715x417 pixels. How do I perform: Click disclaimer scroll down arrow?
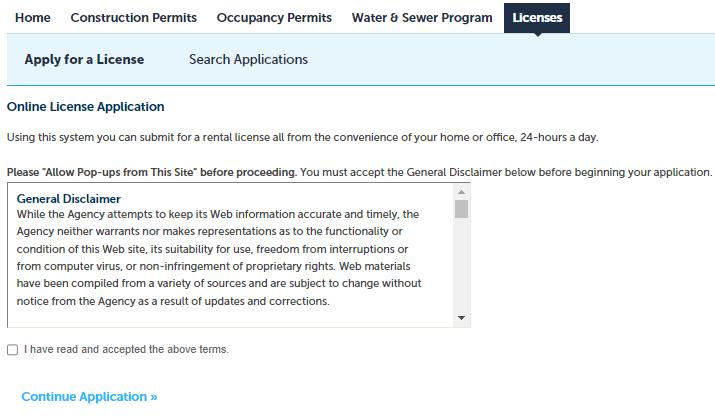(461, 318)
